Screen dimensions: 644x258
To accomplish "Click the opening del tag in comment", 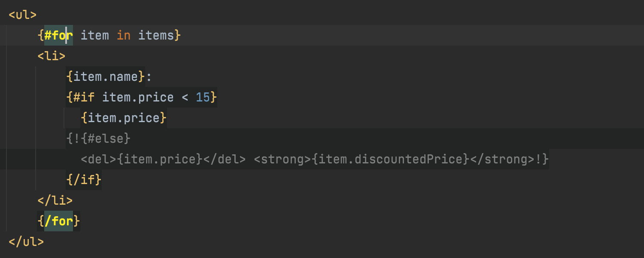I will point(98,159).
